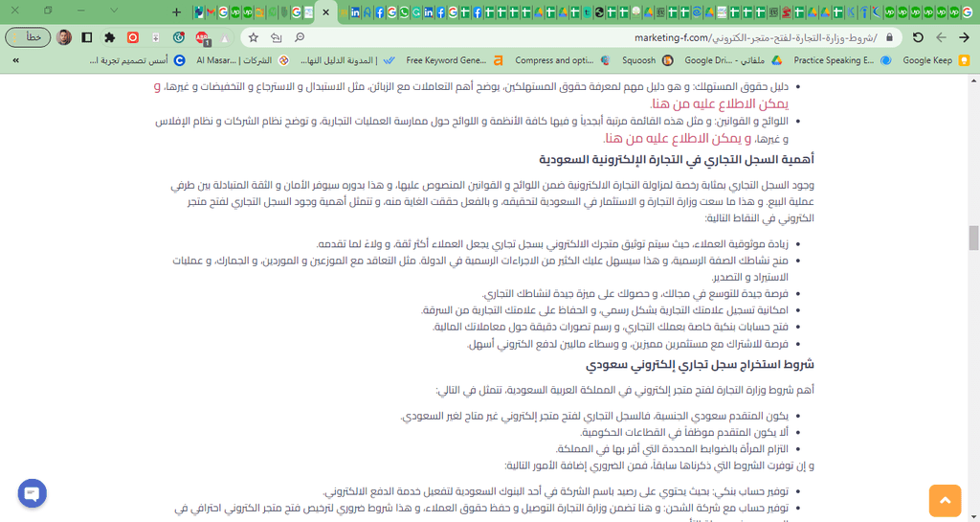The width and height of the screenshot is (980, 522).
Task: Close the active tab with X
Action: (325, 11)
